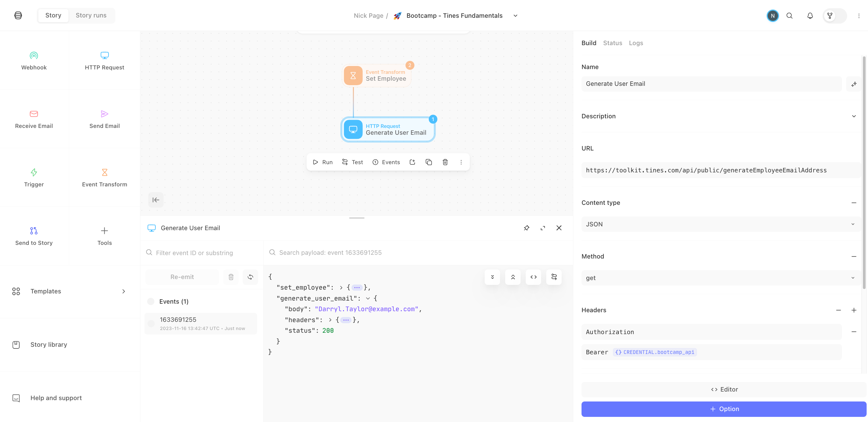Click the refresh events icon
The width and height of the screenshot is (868, 422).
(x=250, y=277)
